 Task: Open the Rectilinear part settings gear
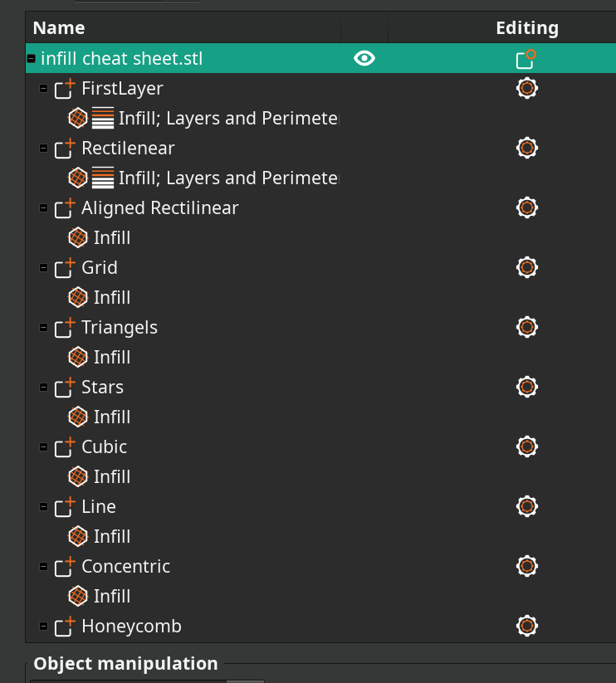tap(526, 148)
